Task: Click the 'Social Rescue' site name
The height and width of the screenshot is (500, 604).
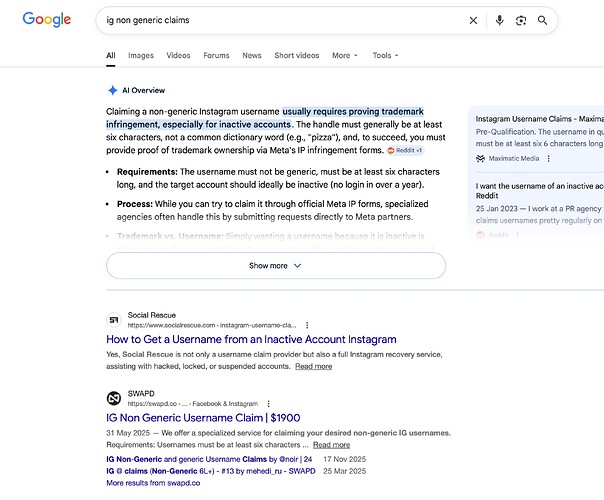Action: (152, 315)
